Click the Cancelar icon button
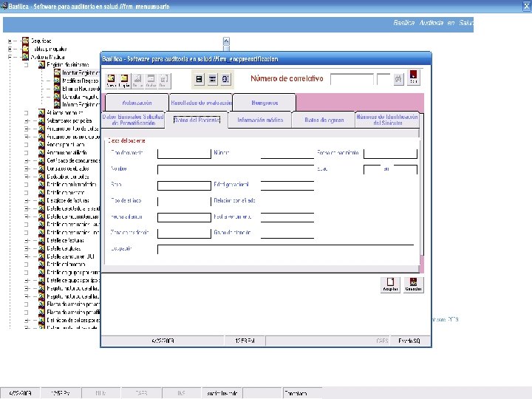This screenshot has height=399, width=532. tap(413, 284)
